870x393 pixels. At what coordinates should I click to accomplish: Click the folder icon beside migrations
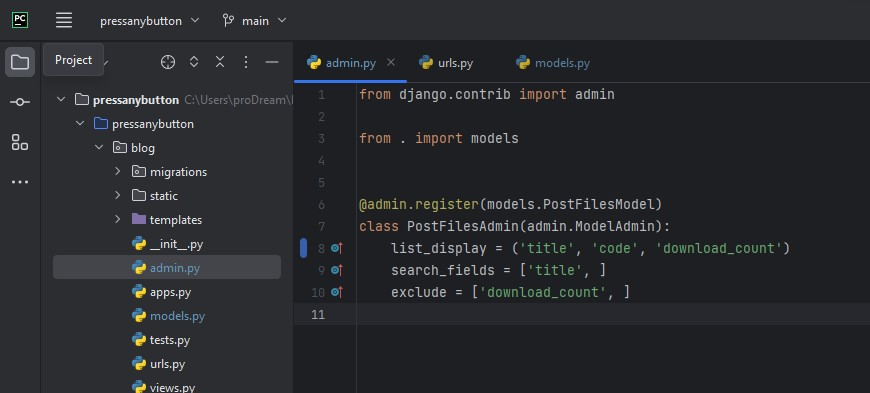pyautogui.click(x=139, y=172)
